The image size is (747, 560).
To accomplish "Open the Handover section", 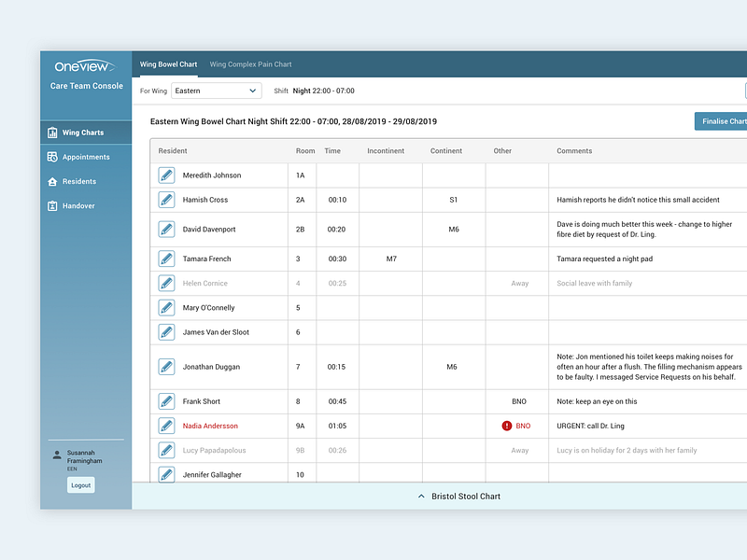I will [x=86, y=205].
